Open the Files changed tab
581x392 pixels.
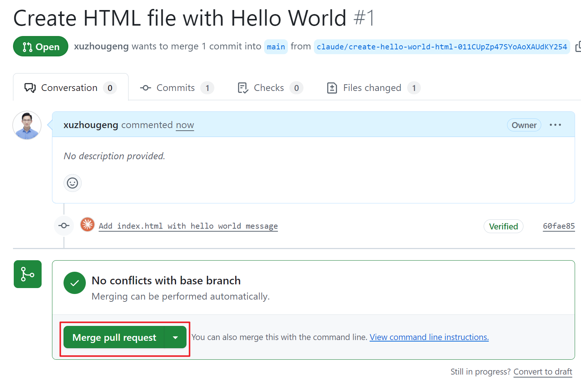(373, 88)
